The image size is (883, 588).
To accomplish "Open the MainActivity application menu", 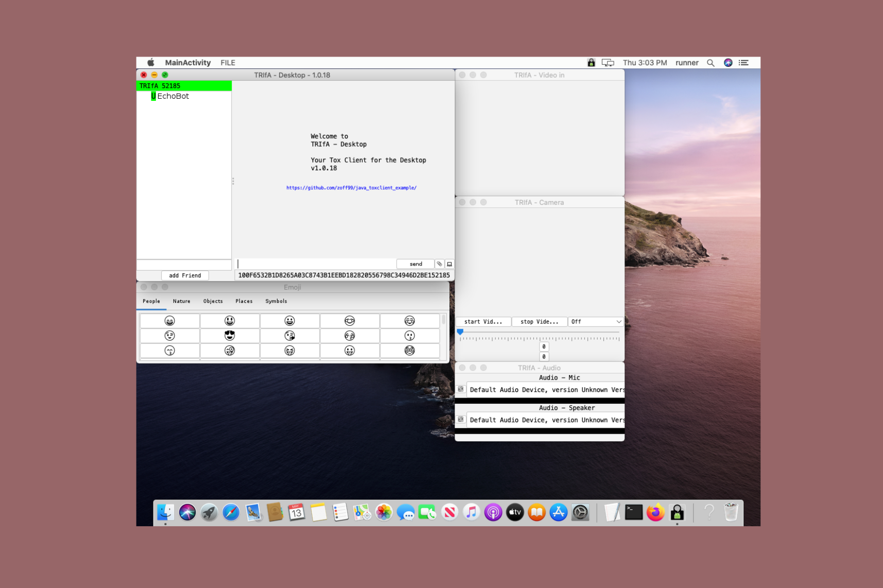I will click(x=187, y=63).
